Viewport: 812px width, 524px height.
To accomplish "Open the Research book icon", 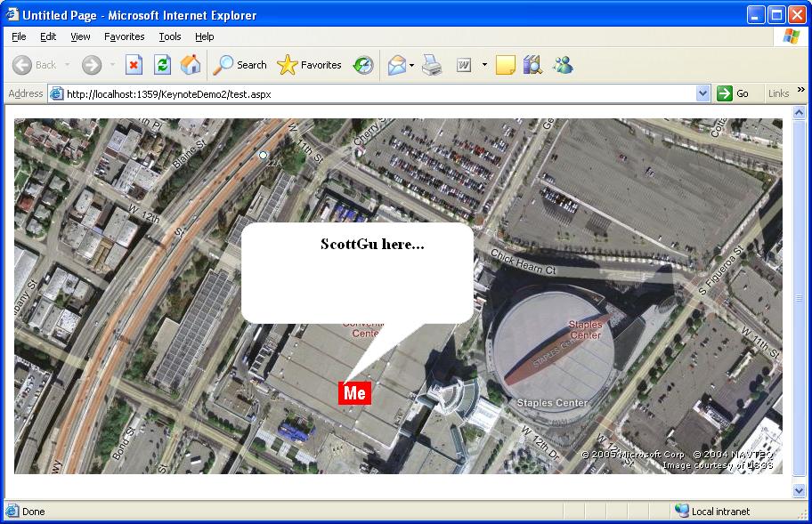I will coord(532,65).
